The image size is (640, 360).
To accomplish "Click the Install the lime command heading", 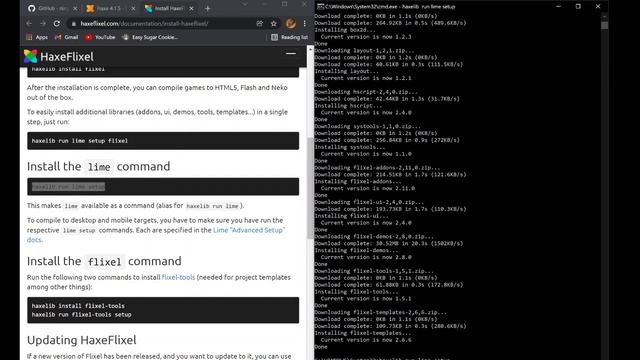I will click(98, 167).
